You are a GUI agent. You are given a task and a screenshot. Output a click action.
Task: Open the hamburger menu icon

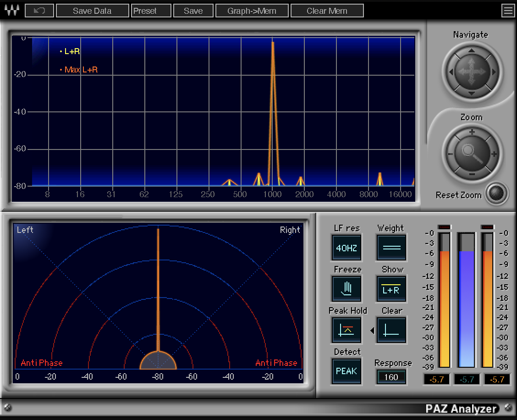tap(507, 11)
